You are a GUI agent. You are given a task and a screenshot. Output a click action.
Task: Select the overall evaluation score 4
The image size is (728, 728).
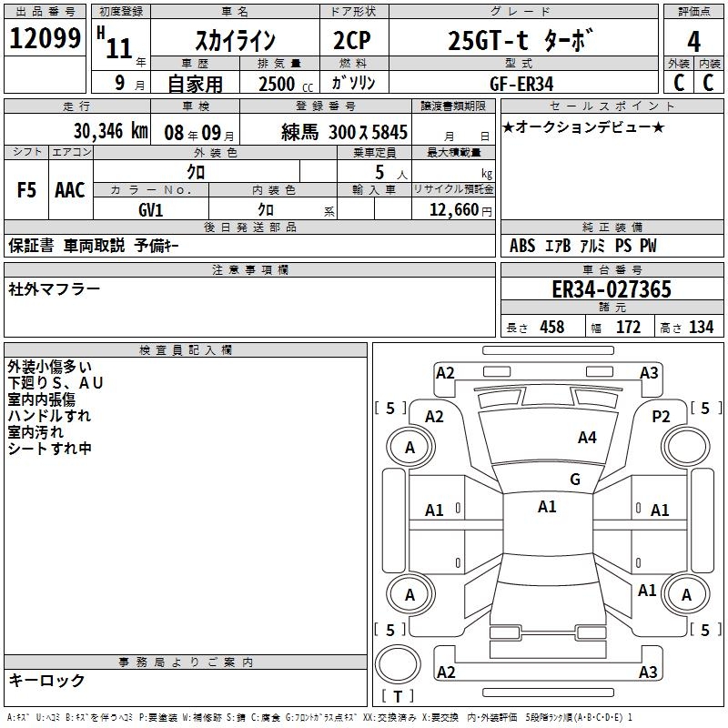pyautogui.click(x=693, y=42)
